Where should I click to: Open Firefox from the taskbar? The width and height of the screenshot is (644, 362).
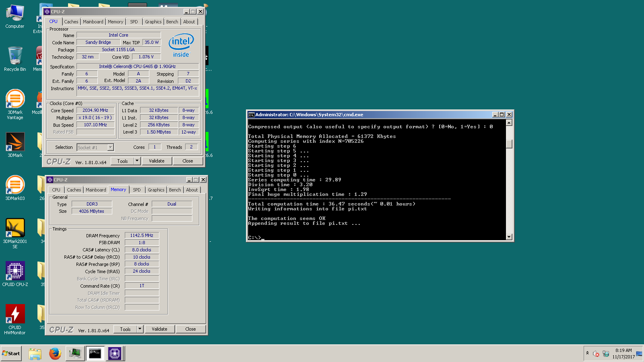pyautogui.click(x=55, y=354)
